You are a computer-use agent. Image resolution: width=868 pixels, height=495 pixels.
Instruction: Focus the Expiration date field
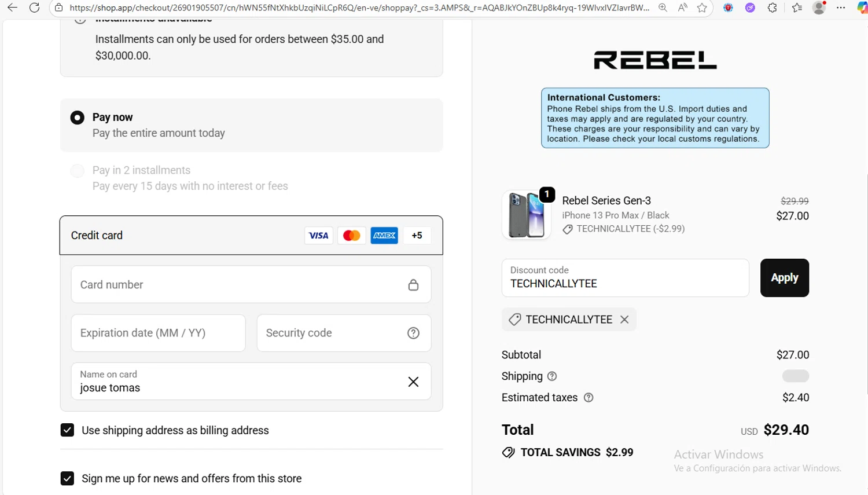click(x=158, y=333)
